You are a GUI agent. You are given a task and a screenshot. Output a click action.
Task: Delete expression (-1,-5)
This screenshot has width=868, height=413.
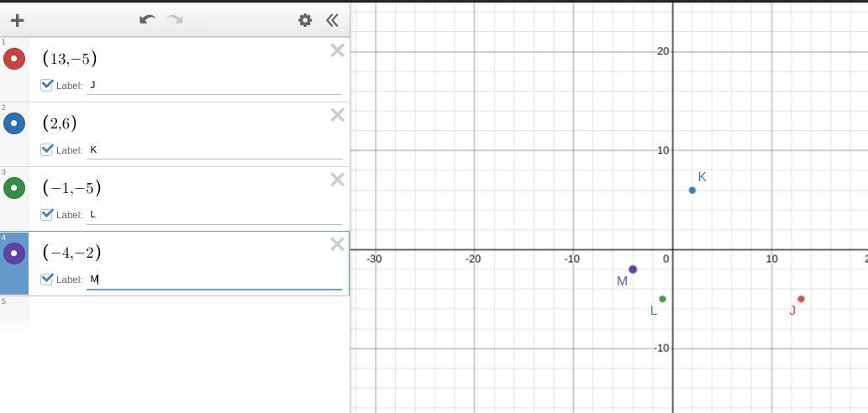[x=337, y=180]
